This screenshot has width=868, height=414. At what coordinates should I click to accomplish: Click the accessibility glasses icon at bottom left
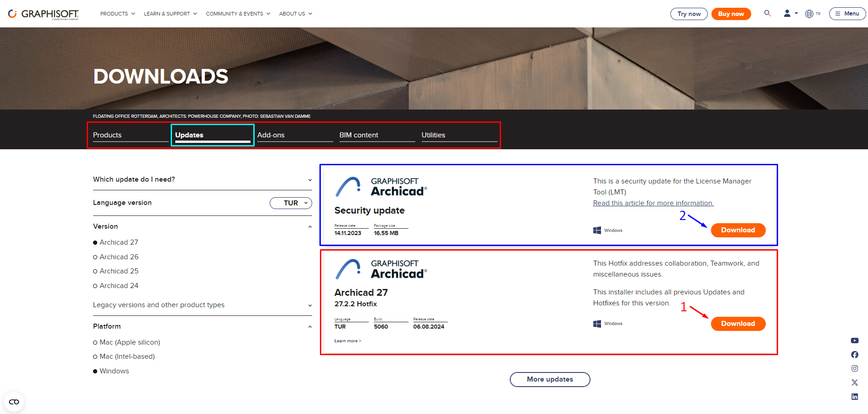coord(14,402)
